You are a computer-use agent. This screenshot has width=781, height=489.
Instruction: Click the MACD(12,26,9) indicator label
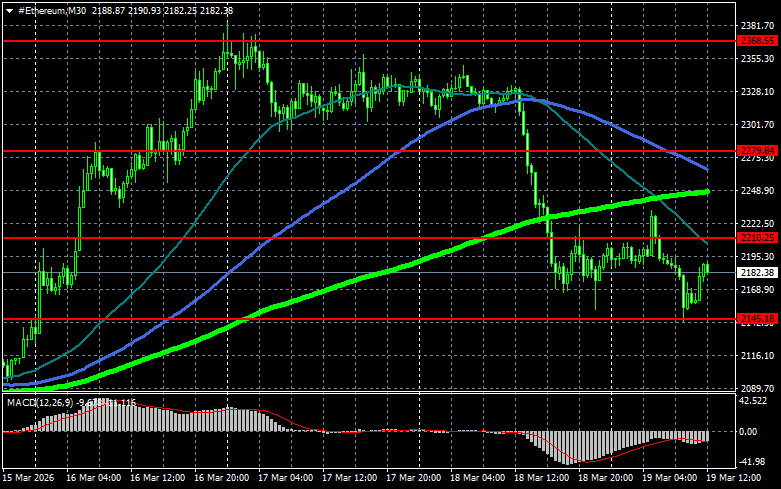(x=40, y=402)
